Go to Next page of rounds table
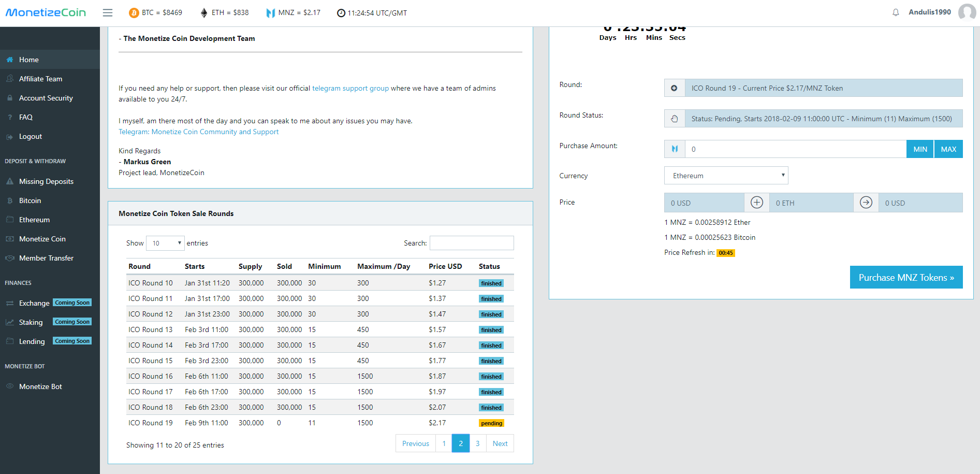 pos(500,443)
